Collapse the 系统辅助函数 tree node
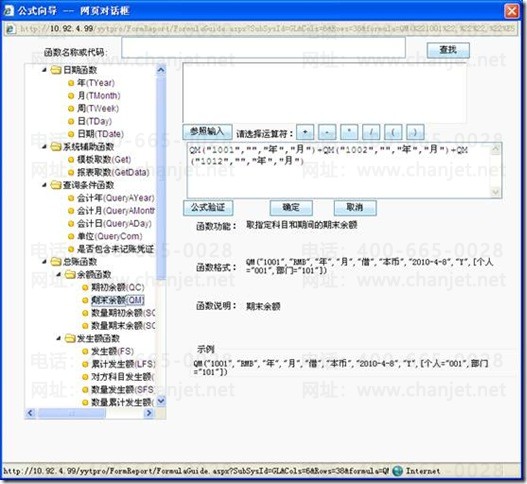The image size is (527, 484). tap(44, 147)
